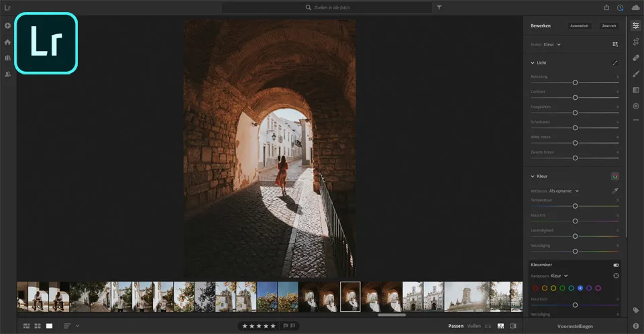644x334 pixels.
Task: Collapse the Kleur section
Action: (532, 176)
